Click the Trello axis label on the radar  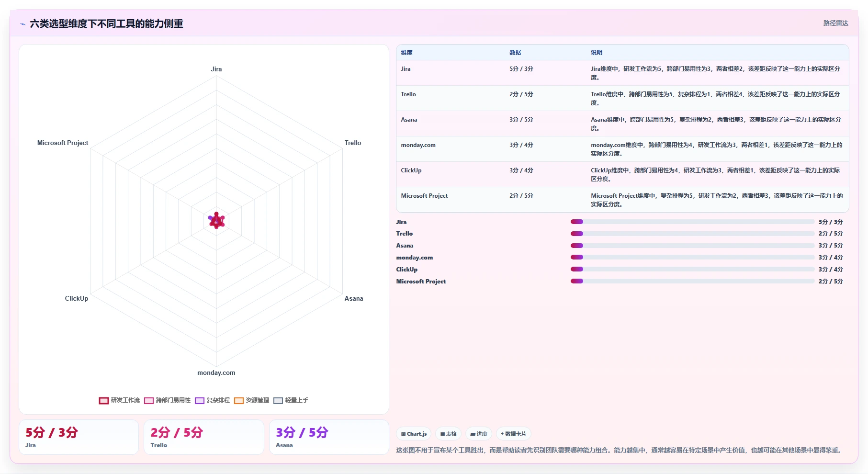(353, 143)
